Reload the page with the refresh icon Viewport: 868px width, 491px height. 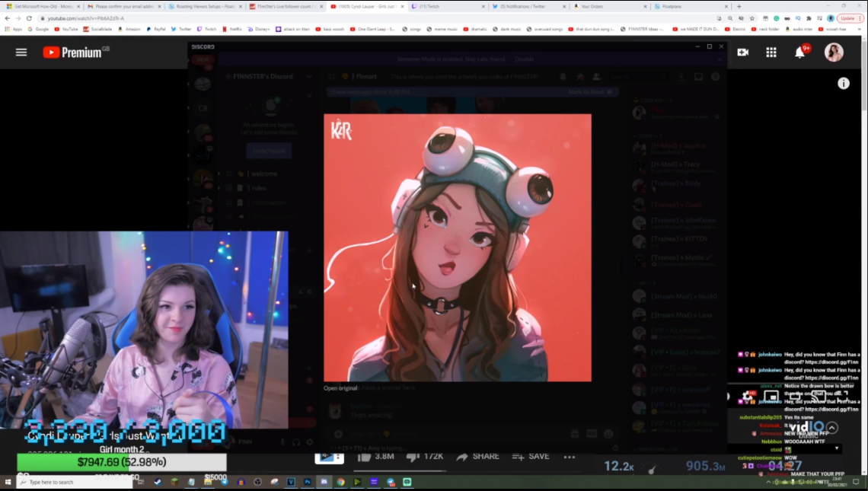pos(29,18)
